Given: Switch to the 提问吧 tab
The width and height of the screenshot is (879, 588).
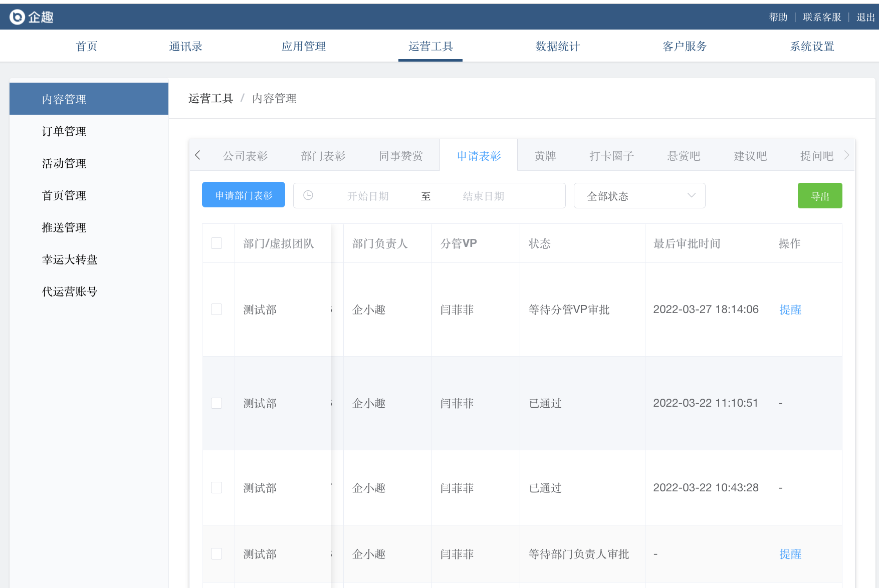Looking at the screenshot, I should pos(817,156).
